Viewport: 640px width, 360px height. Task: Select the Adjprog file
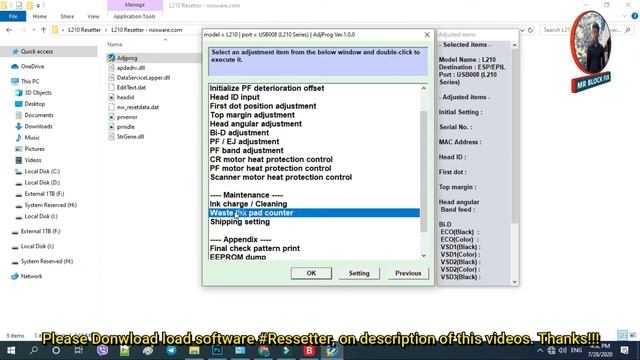[x=127, y=58]
